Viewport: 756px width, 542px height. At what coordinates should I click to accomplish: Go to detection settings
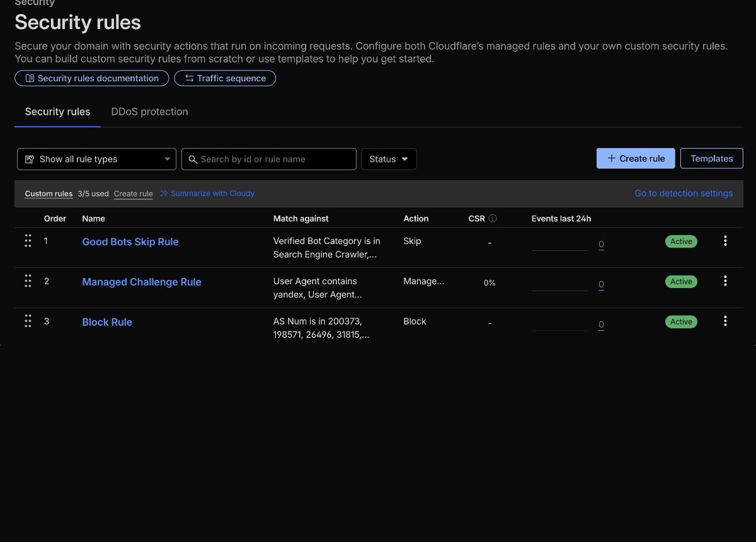click(684, 193)
